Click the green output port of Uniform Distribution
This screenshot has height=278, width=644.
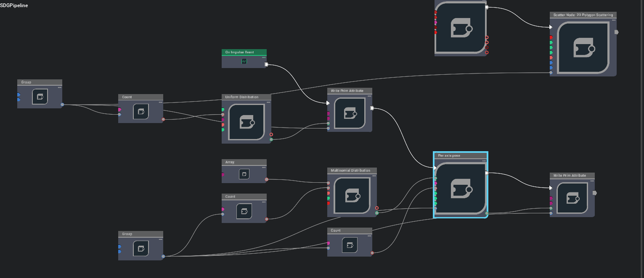coord(272,139)
